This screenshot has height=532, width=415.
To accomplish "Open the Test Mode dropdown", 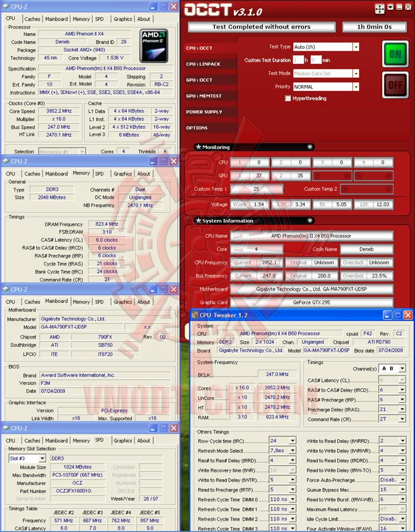I will [x=356, y=73].
